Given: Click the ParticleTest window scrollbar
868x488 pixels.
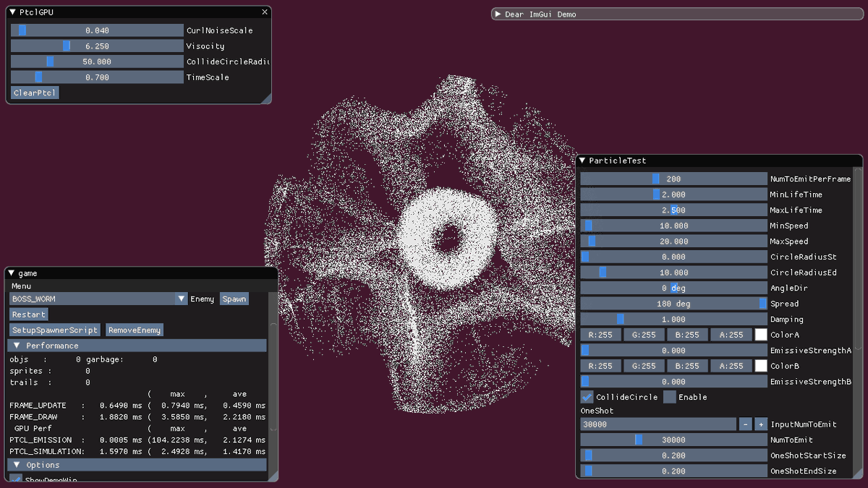Looking at the screenshot, I should [858, 260].
